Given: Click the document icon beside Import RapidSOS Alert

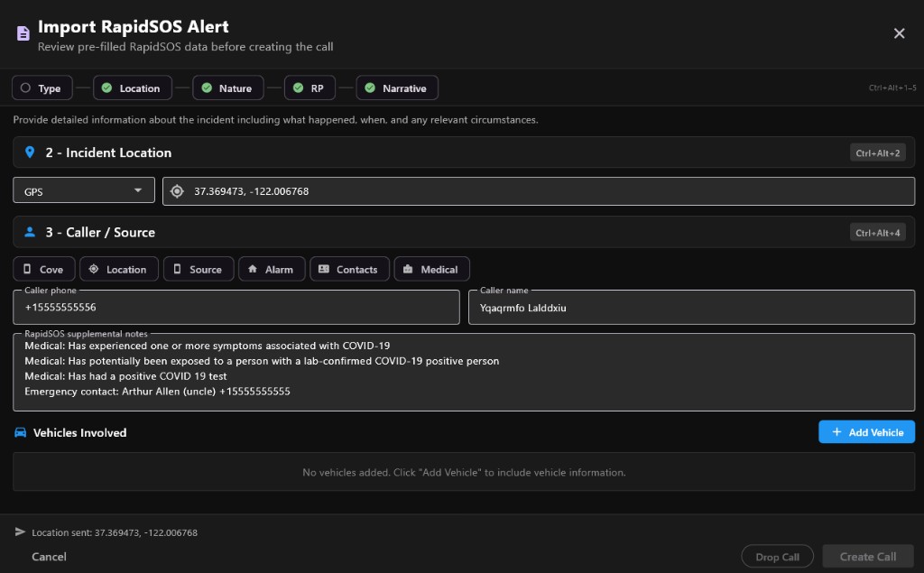Looking at the screenshot, I should point(23,33).
